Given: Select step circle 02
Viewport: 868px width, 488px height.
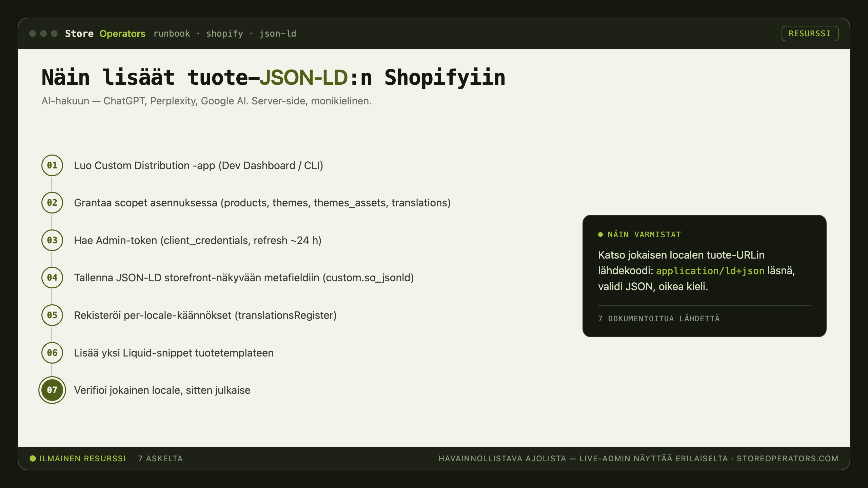Looking at the screenshot, I should coord(52,203).
